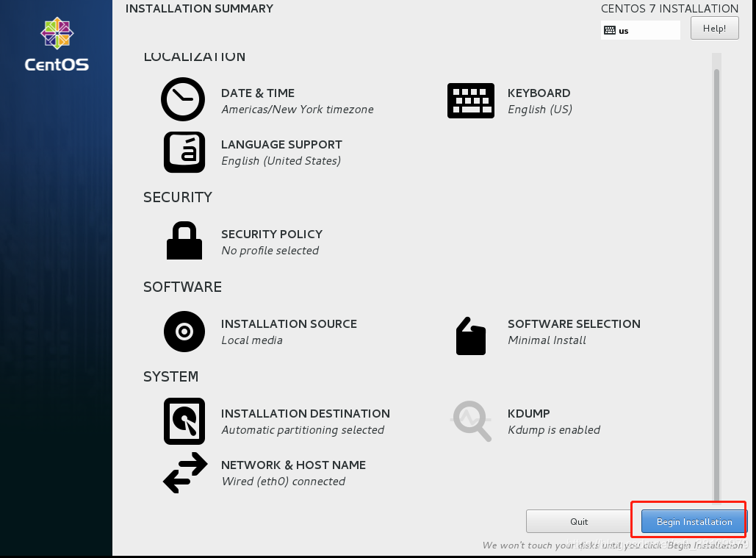Screen dimensions: 756x558
Task: Click keyboard icon in the us layout indicator
Action: 610,30
